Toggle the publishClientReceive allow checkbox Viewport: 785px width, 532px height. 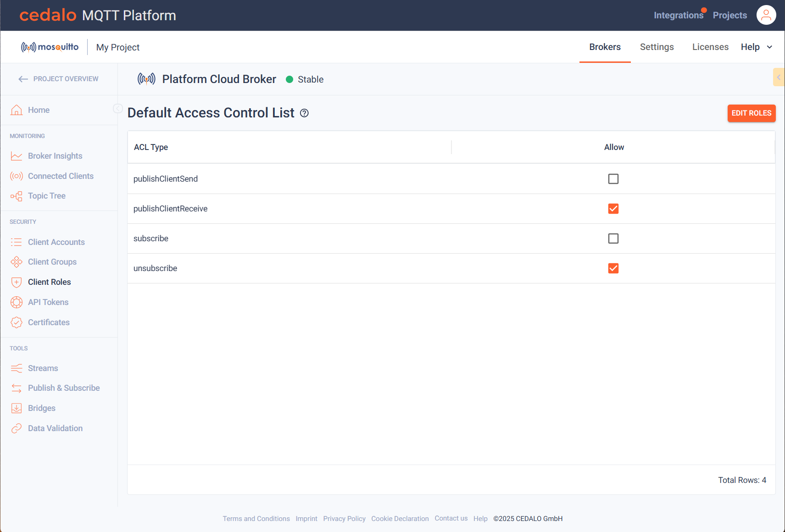point(613,209)
